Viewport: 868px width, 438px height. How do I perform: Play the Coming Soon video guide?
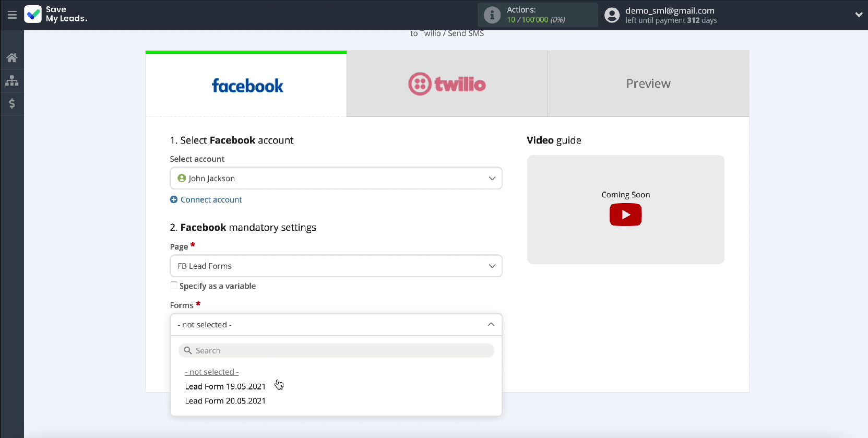click(625, 215)
